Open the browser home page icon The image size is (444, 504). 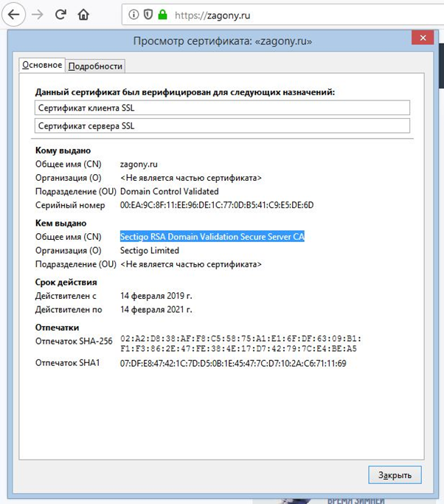point(83,15)
